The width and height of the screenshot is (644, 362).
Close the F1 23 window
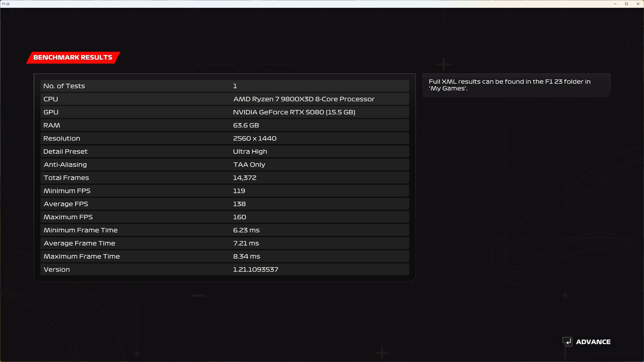pos(638,4)
